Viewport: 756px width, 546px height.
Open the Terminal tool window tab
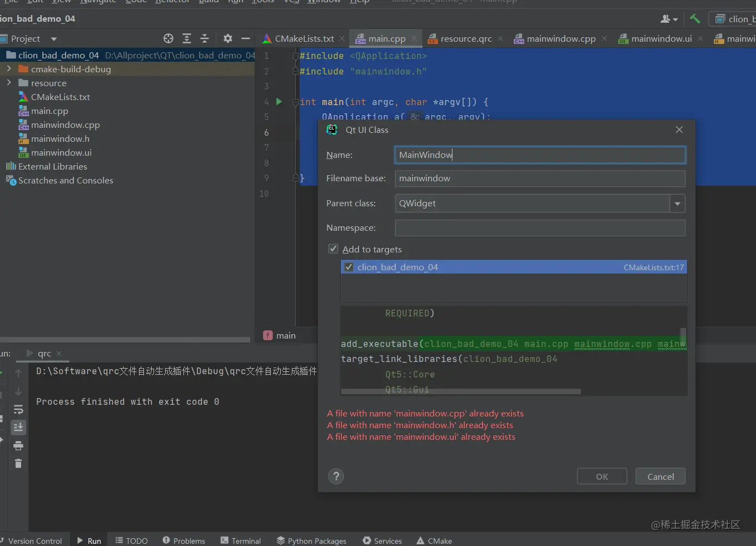point(241,540)
